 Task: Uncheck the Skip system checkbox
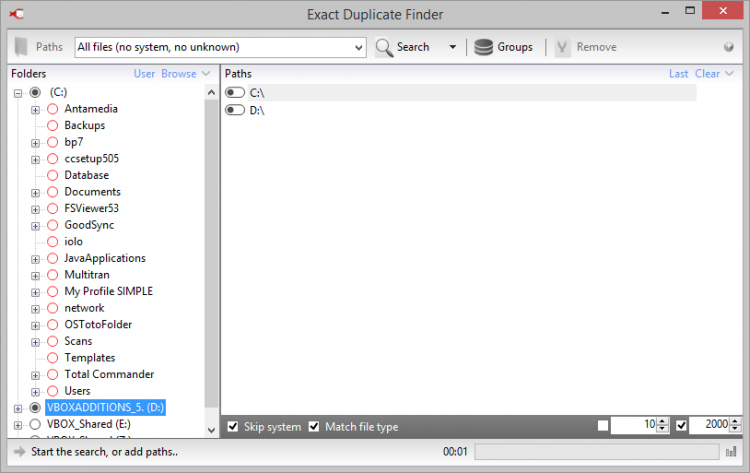point(233,426)
